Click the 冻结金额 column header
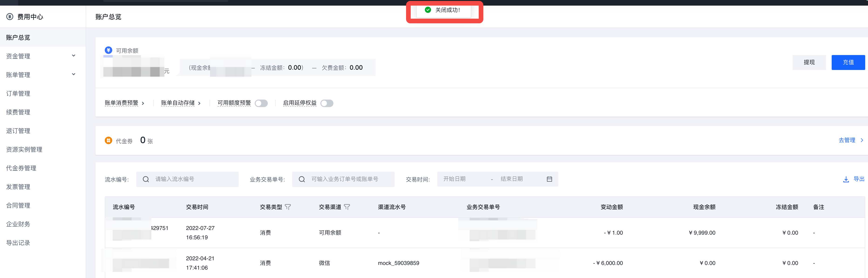 coord(787,207)
